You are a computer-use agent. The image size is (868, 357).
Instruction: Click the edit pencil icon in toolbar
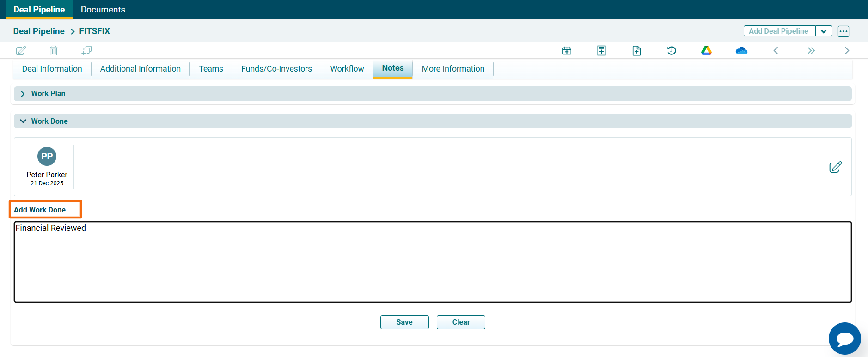pos(21,51)
